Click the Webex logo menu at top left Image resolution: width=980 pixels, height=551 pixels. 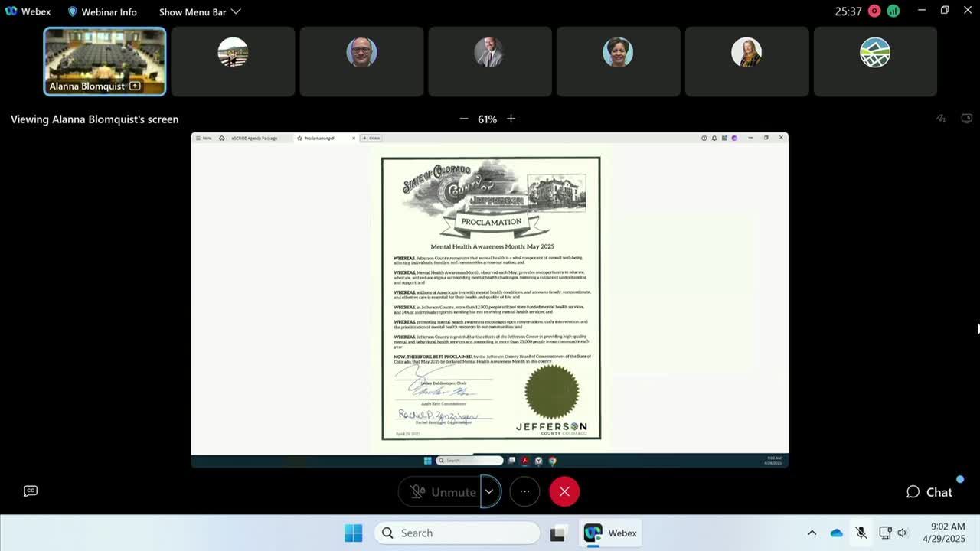[x=28, y=11]
